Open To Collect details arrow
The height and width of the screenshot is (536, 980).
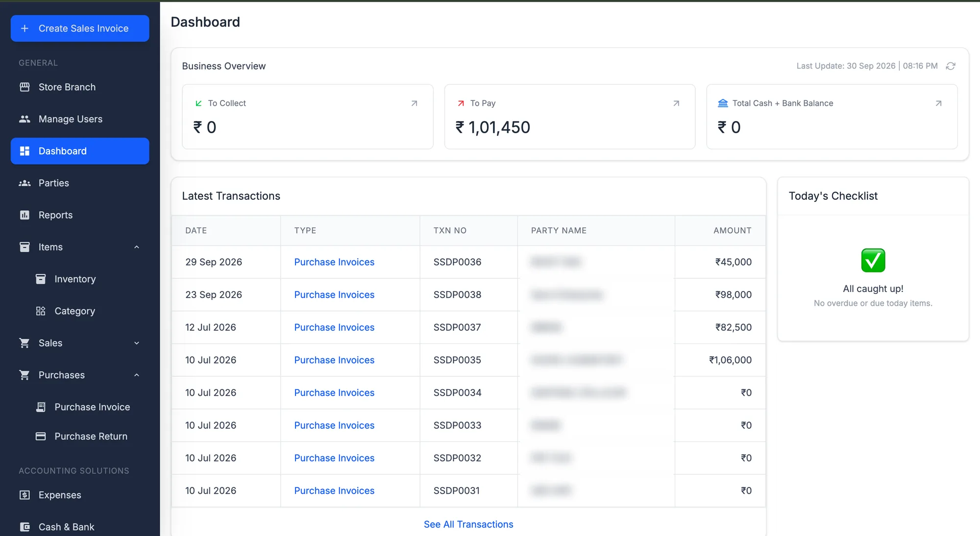pyautogui.click(x=414, y=103)
